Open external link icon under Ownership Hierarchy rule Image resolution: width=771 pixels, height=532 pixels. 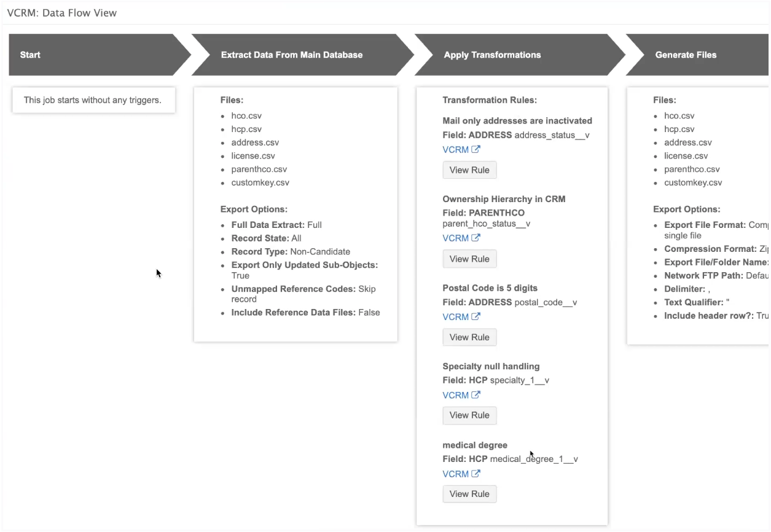pos(476,238)
